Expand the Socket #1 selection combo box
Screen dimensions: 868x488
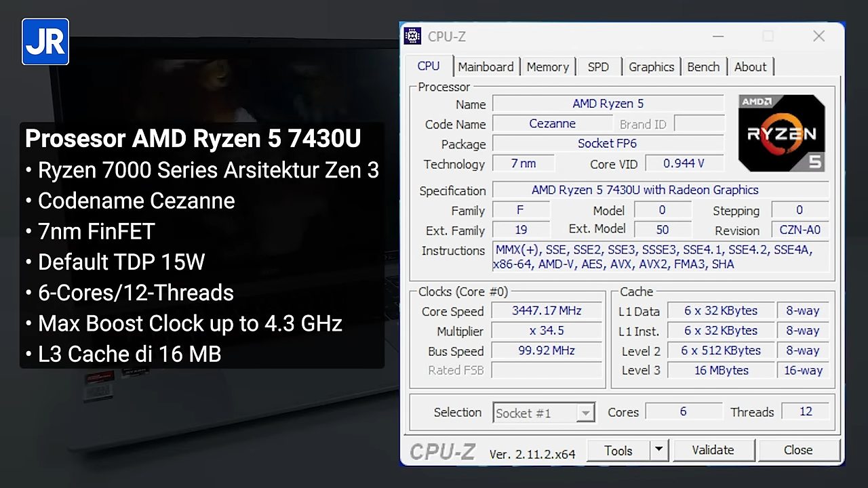[544, 413]
